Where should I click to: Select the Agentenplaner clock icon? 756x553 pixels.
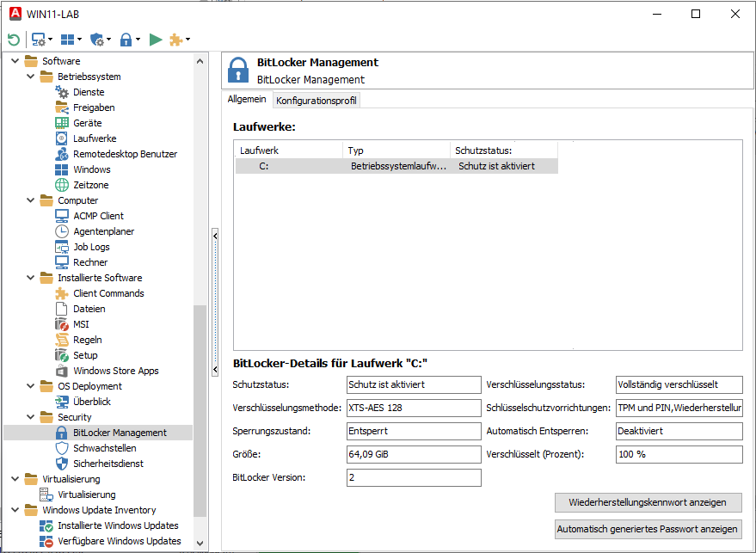pyautogui.click(x=62, y=231)
